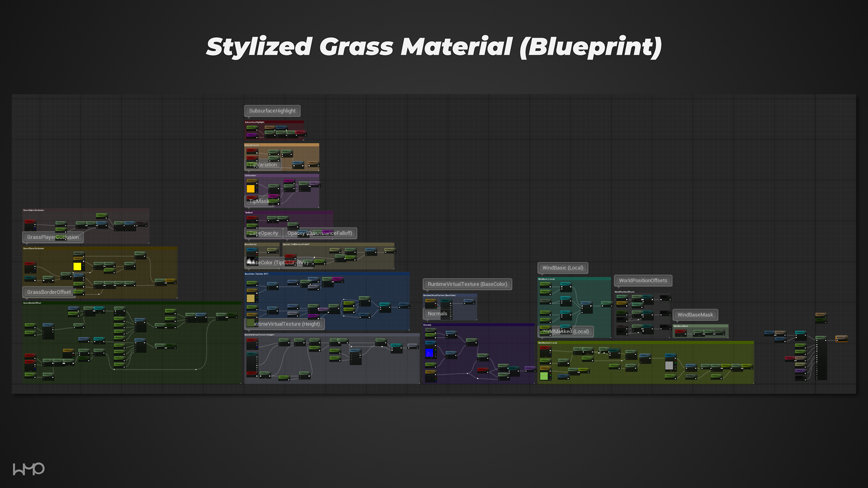Select the WindBaseMask comment bubble
Viewport: 868px width, 488px height.
pos(695,315)
